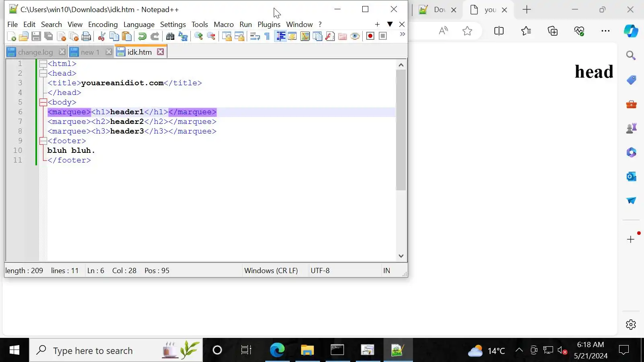
Task: Click the Zoom Out magnifier icon
Action: coord(211,36)
